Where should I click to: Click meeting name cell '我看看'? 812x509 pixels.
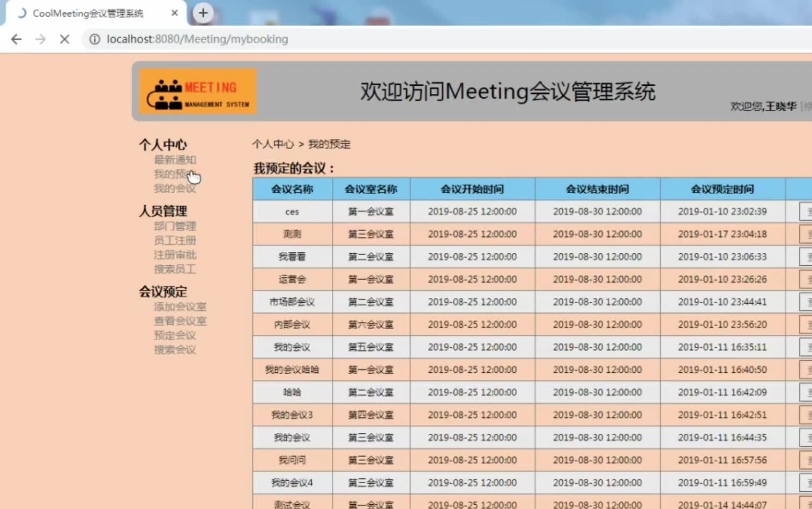click(292, 257)
